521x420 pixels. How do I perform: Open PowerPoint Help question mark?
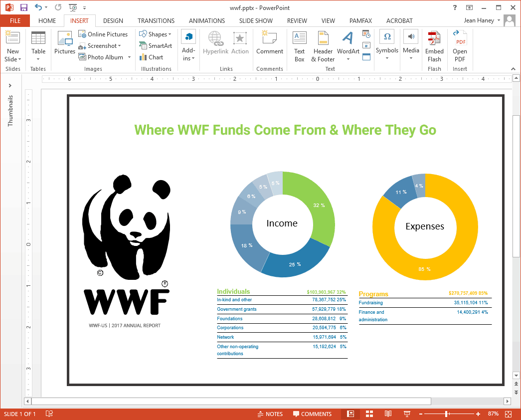point(455,7)
